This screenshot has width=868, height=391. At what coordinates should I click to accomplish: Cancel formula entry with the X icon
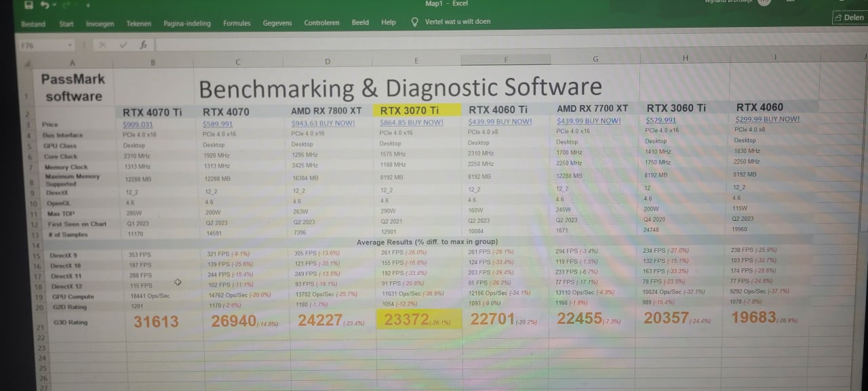coord(102,45)
